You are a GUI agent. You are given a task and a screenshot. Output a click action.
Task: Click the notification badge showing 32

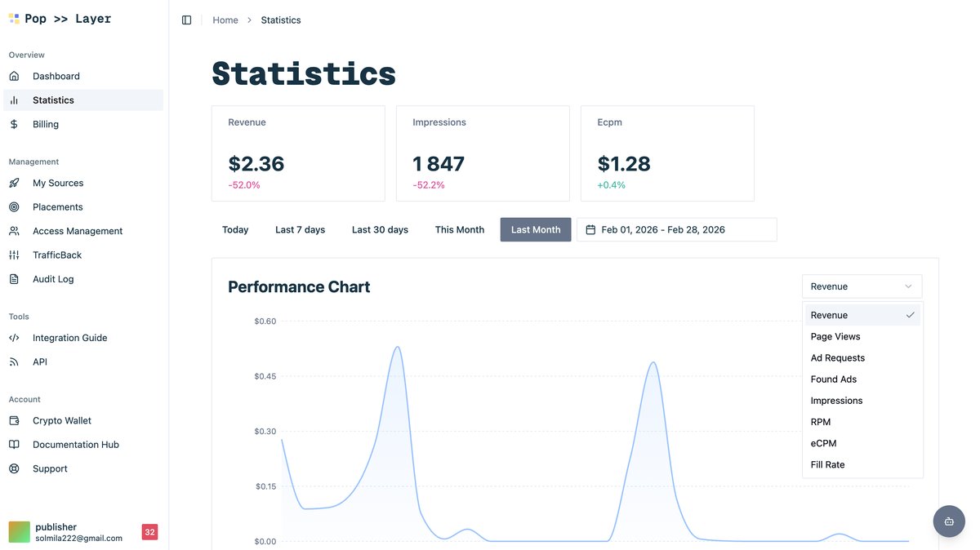click(x=149, y=531)
